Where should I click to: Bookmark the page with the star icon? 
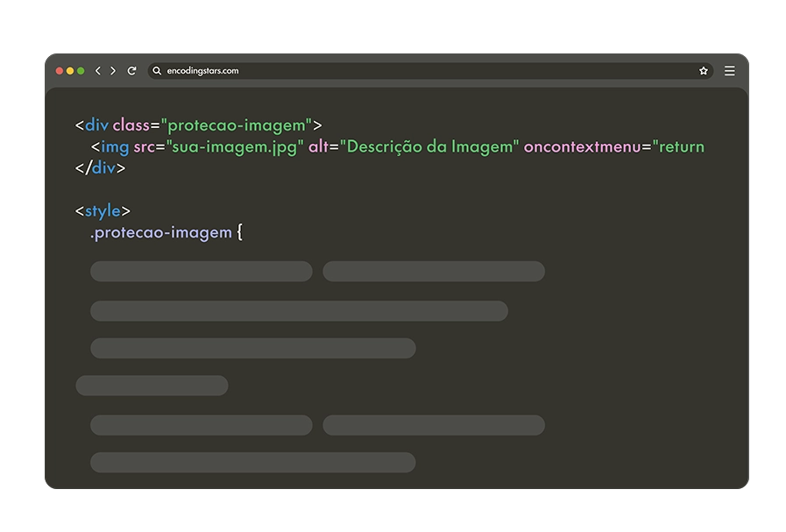[704, 71]
